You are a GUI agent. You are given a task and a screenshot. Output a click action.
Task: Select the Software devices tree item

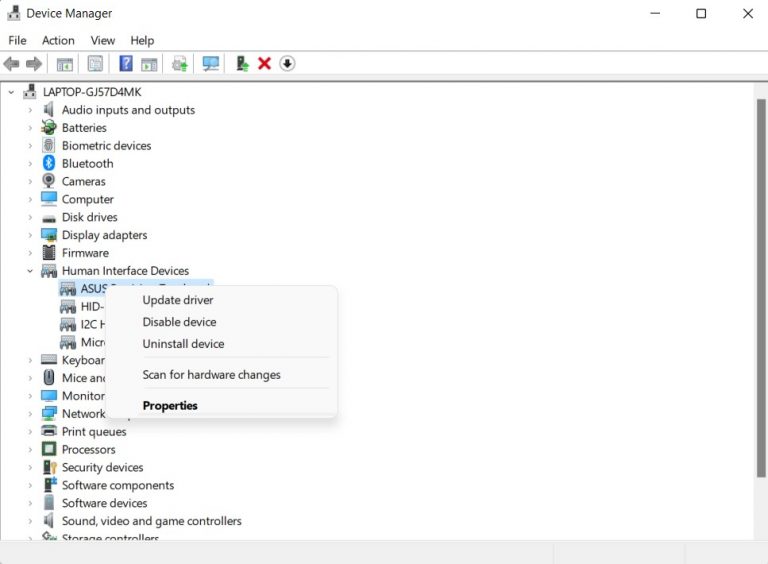click(104, 503)
